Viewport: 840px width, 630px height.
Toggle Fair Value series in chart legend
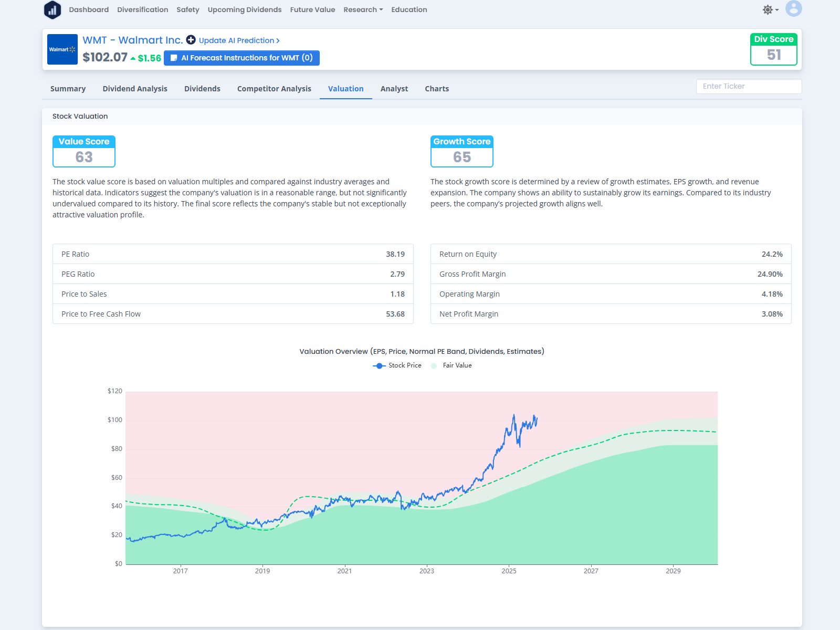click(x=451, y=365)
